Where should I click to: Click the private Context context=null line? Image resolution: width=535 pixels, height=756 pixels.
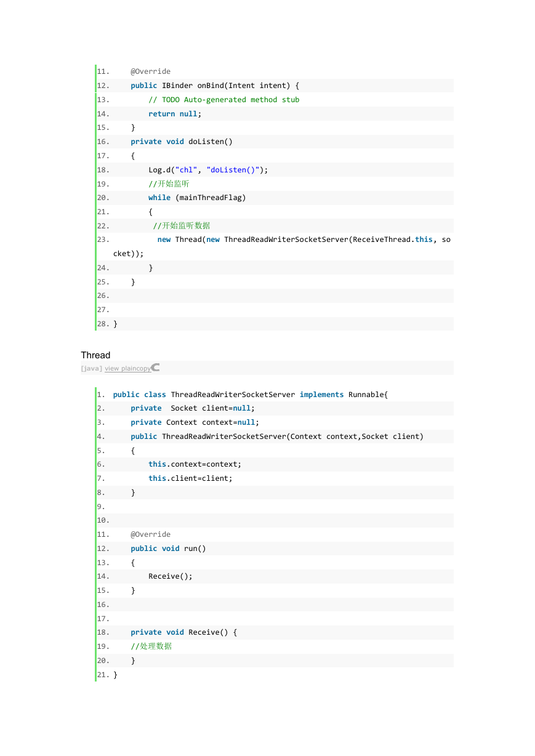[x=195, y=422]
